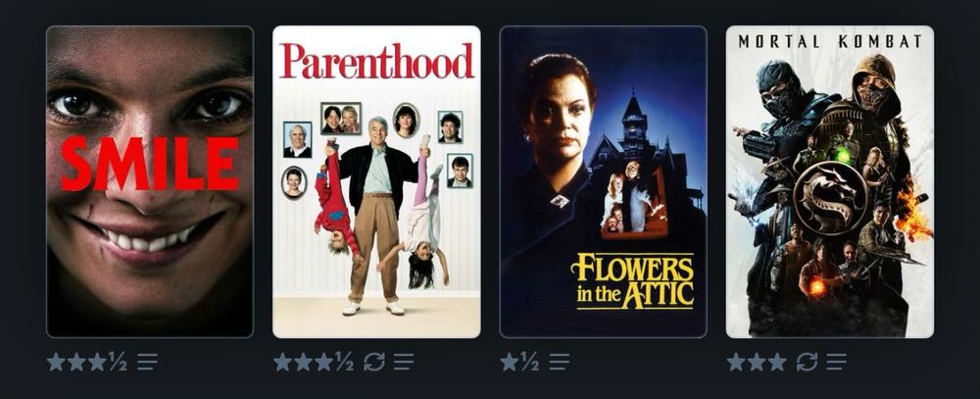Image resolution: width=980 pixels, height=399 pixels.
Task: Open the Parenthood movie poster
Action: pos(377,182)
